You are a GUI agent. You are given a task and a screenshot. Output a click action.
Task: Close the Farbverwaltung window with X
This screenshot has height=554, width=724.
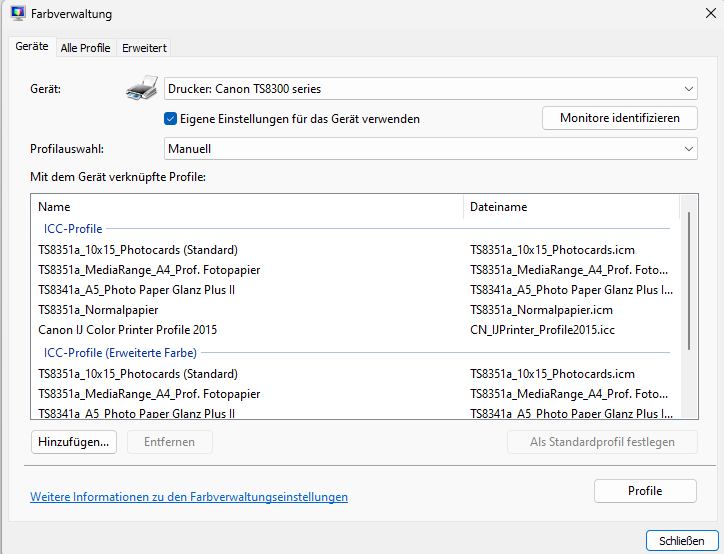pyautogui.click(x=710, y=12)
